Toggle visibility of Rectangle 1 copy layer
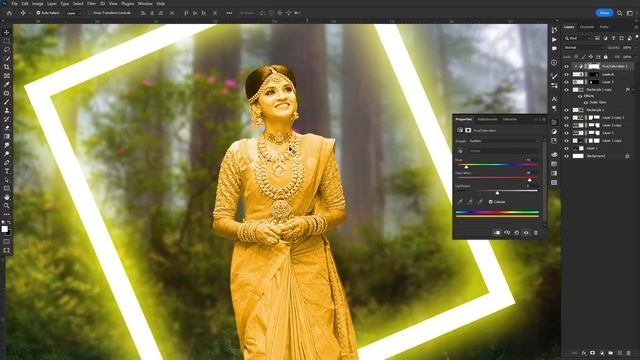Viewport: 640px width, 360px height. pos(566,90)
